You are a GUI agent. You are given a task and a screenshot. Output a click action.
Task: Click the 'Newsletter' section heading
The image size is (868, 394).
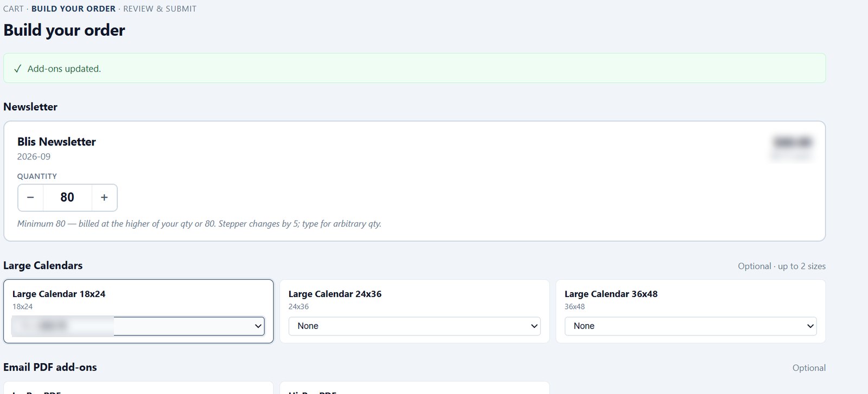click(x=30, y=107)
